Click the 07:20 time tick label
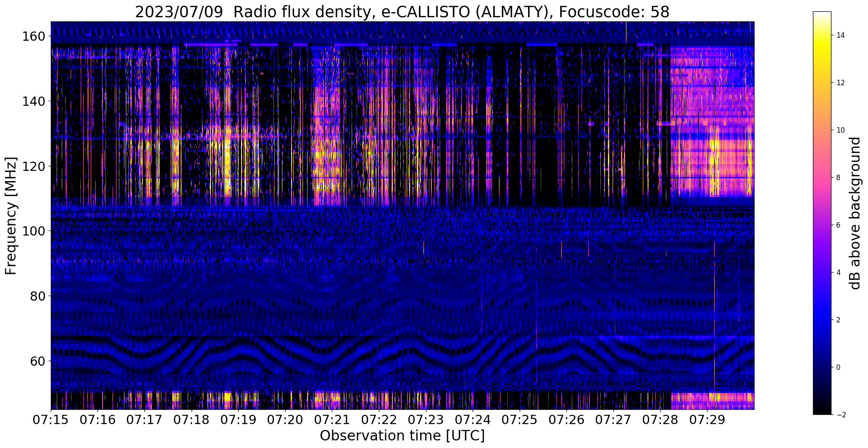Image resolution: width=868 pixels, height=448 pixels. (x=285, y=419)
